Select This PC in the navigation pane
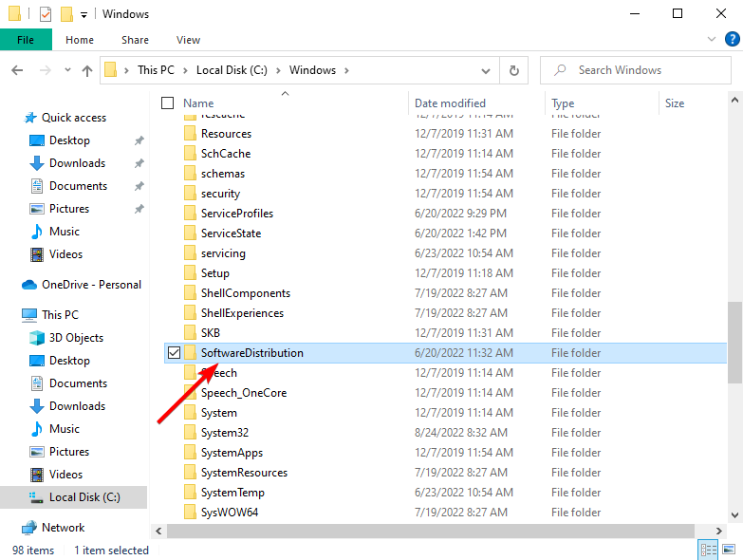 (x=60, y=314)
